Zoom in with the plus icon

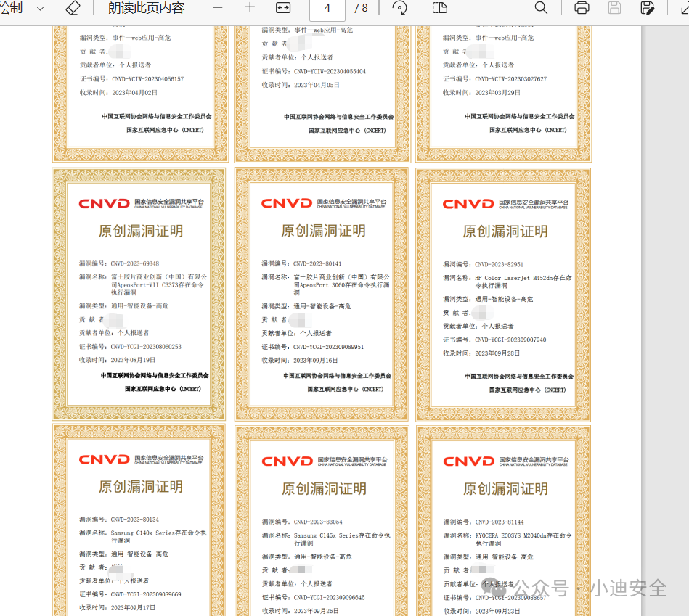250,7
